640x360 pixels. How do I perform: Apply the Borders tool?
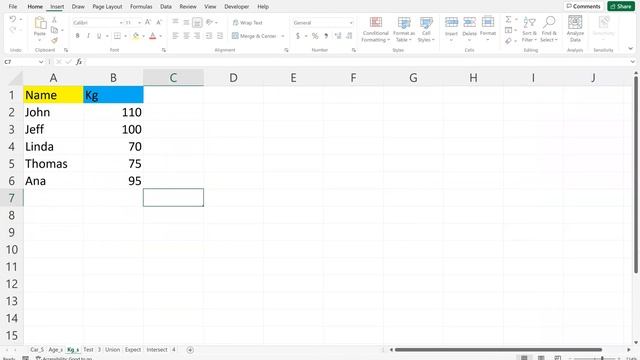(117, 36)
